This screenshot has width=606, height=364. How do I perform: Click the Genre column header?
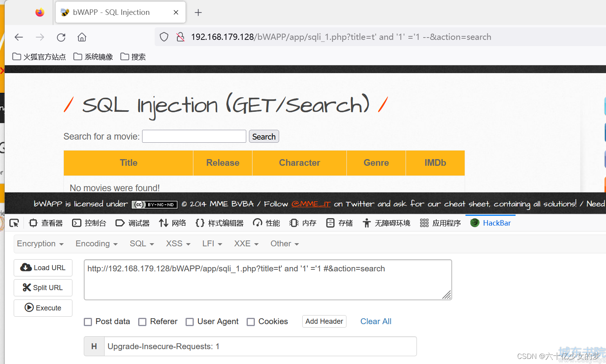376,163
